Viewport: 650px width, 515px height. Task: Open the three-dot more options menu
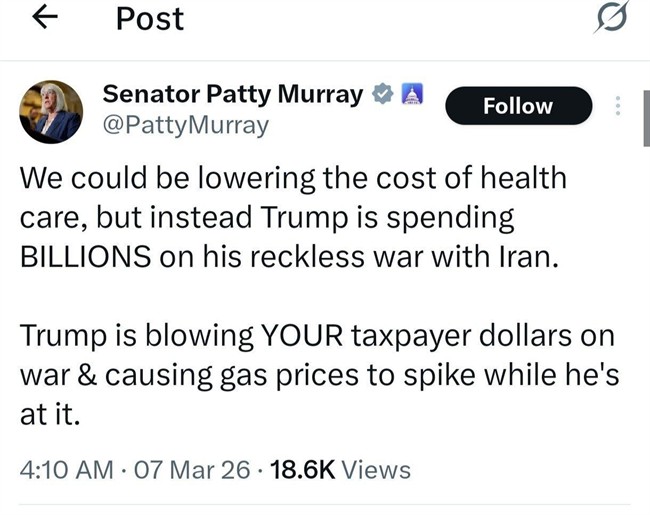tap(619, 106)
